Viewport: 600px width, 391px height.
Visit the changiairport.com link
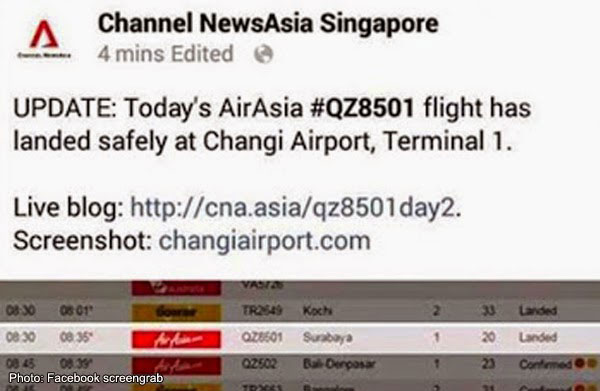[264, 241]
